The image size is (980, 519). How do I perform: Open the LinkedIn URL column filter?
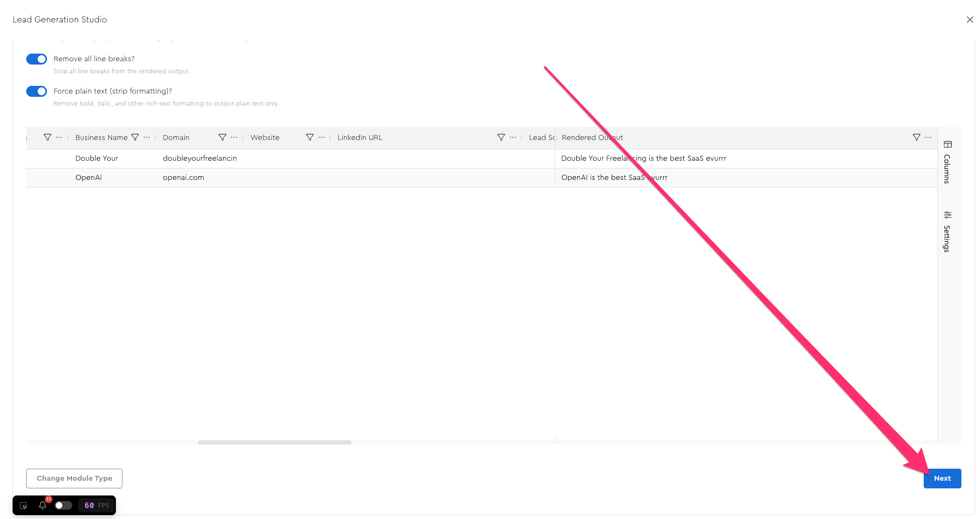pos(501,137)
